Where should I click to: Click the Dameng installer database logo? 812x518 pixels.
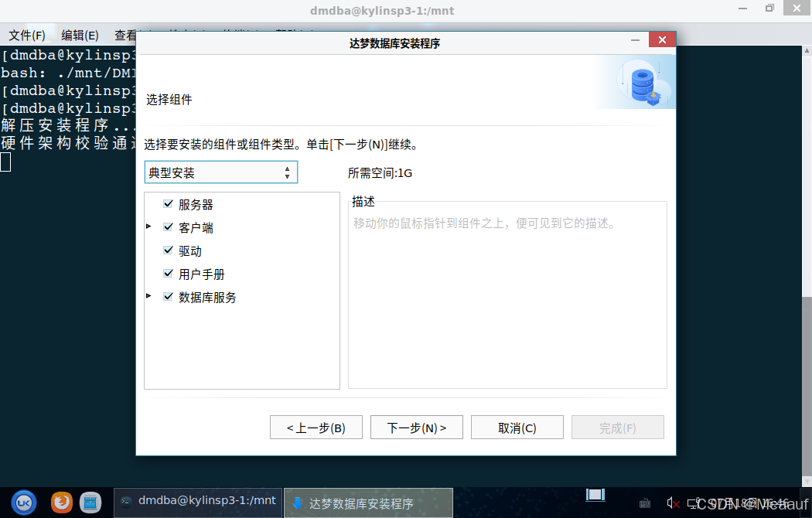tap(645, 85)
